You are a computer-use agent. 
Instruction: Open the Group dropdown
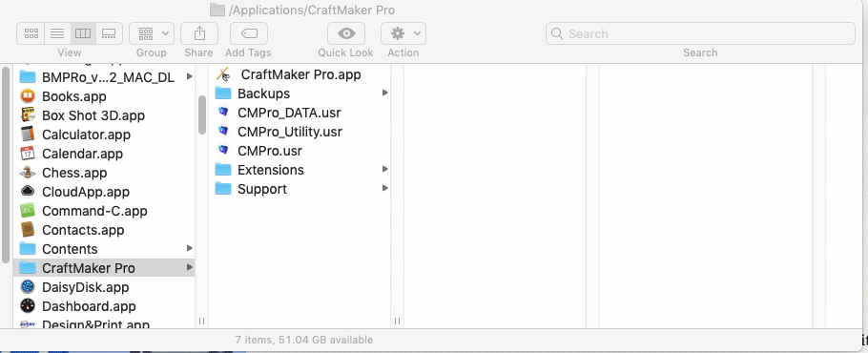pos(152,33)
